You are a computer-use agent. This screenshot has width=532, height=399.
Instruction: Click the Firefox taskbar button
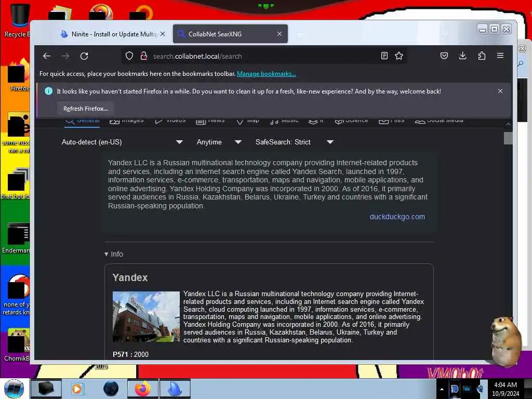pyautogui.click(x=143, y=389)
